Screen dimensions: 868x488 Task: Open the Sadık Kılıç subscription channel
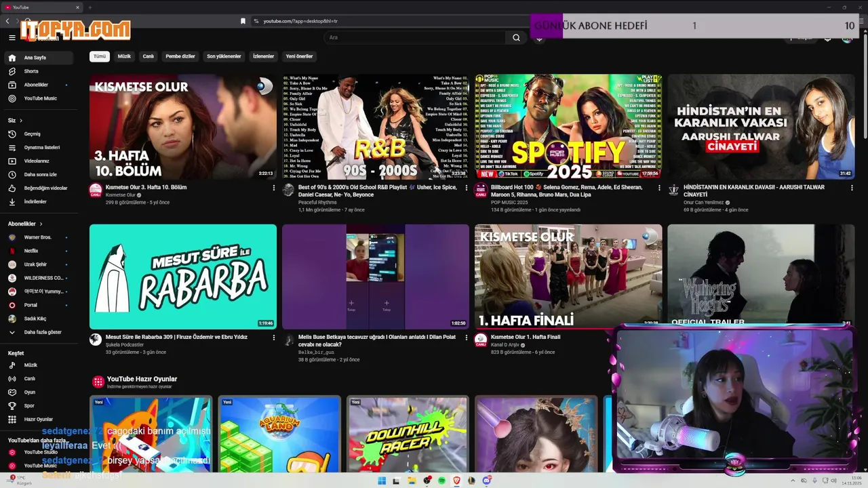pyautogui.click(x=38, y=319)
